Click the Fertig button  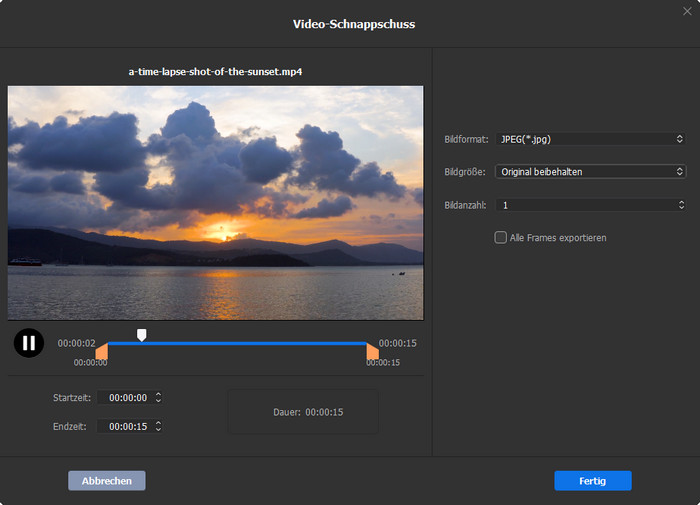coord(593,481)
